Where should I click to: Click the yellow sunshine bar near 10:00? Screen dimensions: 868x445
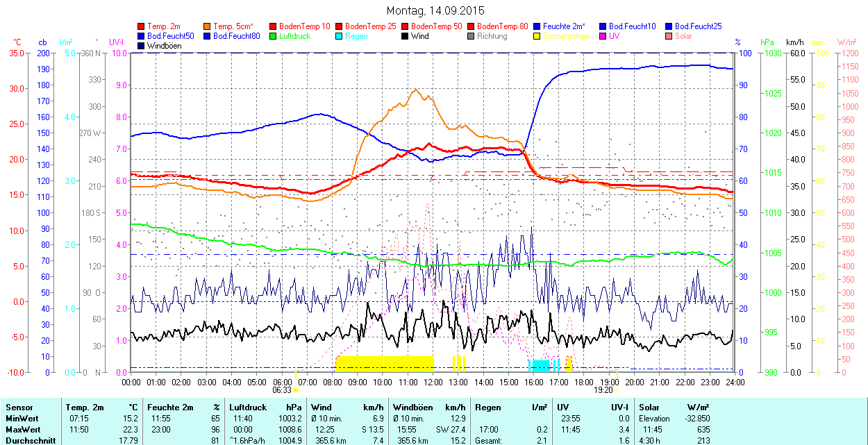coord(385,364)
